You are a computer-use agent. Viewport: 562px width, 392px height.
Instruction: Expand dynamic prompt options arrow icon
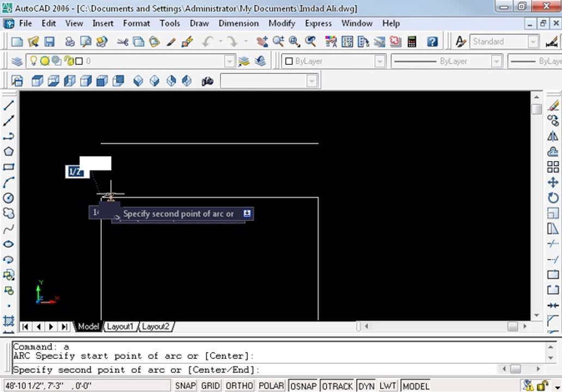[x=247, y=213]
